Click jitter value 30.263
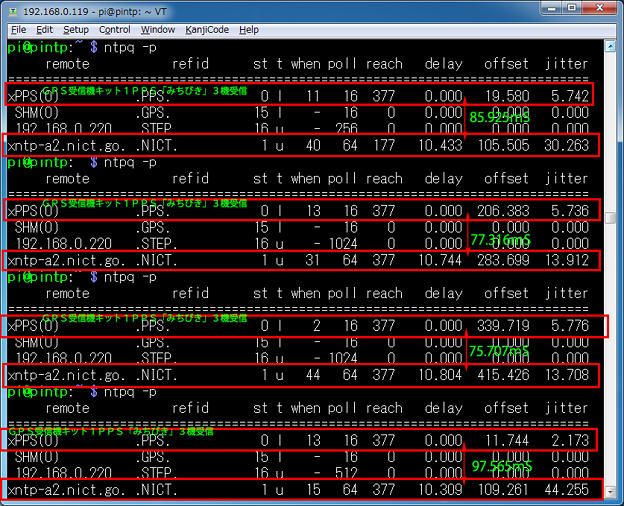The height and width of the screenshot is (506, 624). tap(566, 145)
